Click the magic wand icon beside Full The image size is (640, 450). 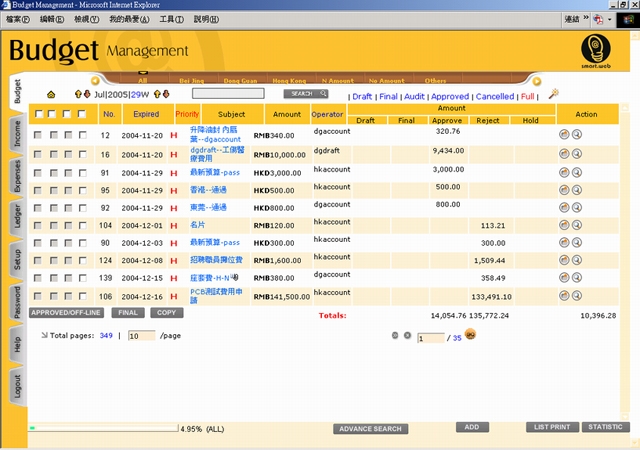[553, 94]
